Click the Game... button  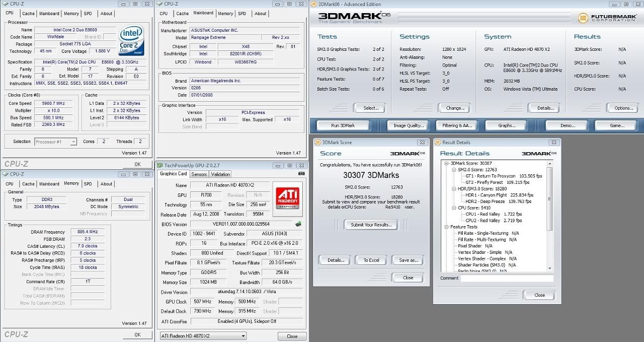coord(617,125)
